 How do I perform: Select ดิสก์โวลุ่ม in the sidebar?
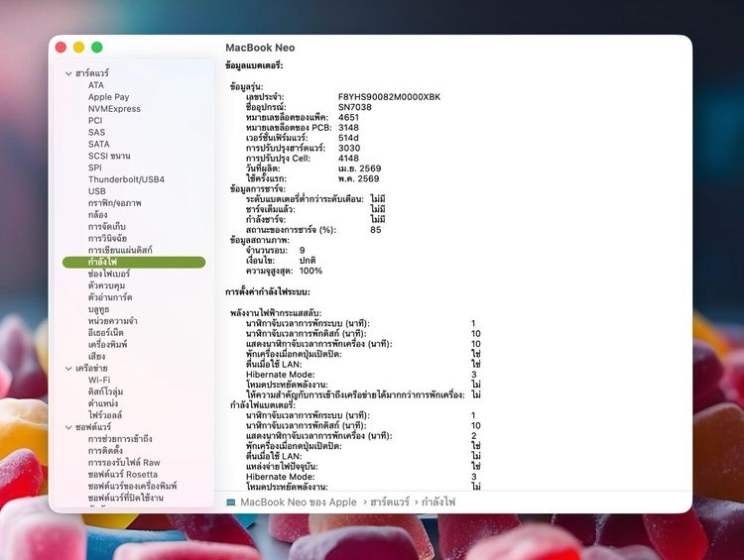tap(105, 392)
